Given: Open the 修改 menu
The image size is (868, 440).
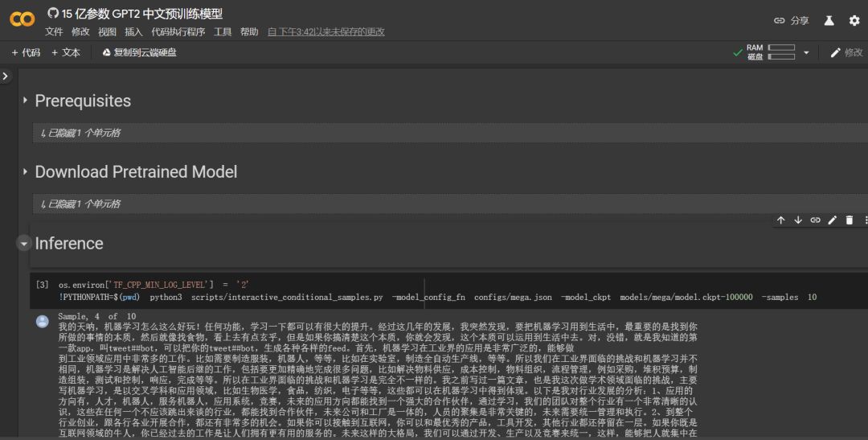Looking at the screenshot, I should pyautogui.click(x=80, y=31).
